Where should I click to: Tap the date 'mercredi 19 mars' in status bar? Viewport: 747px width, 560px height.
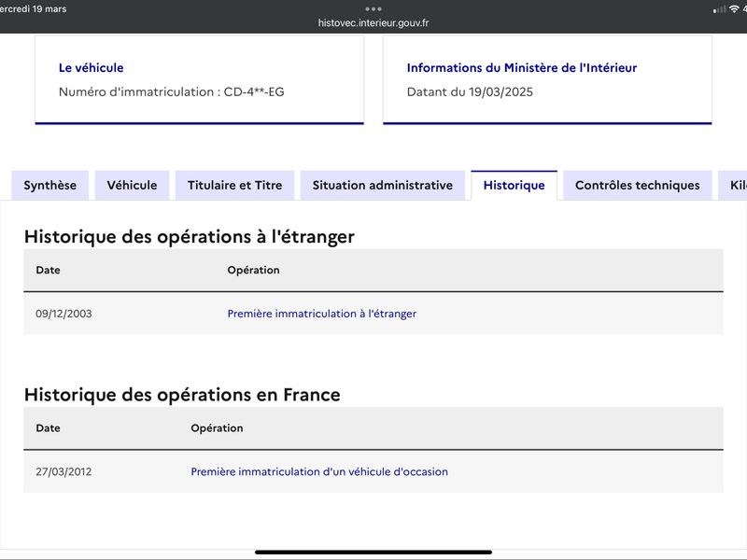tap(33, 9)
